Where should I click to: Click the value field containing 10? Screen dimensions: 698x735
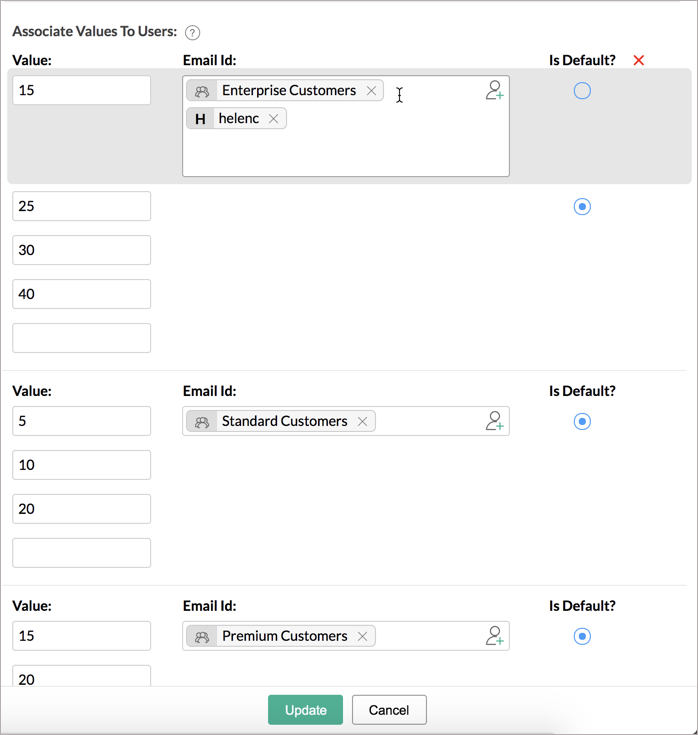81,465
